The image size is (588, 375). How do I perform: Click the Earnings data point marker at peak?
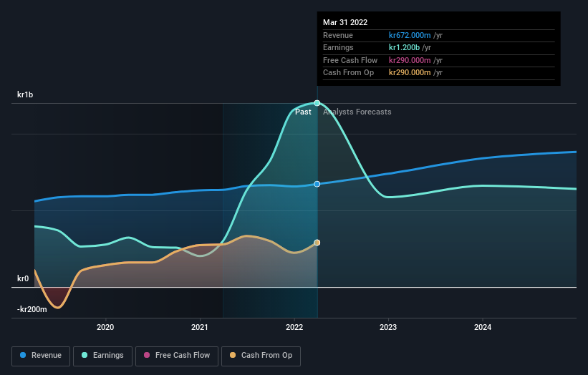click(x=317, y=103)
